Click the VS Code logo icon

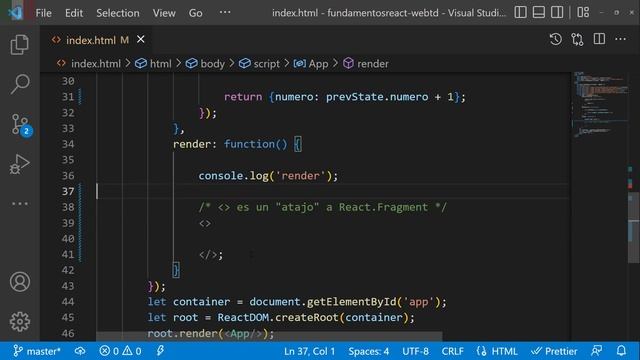[x=16, y=13]
